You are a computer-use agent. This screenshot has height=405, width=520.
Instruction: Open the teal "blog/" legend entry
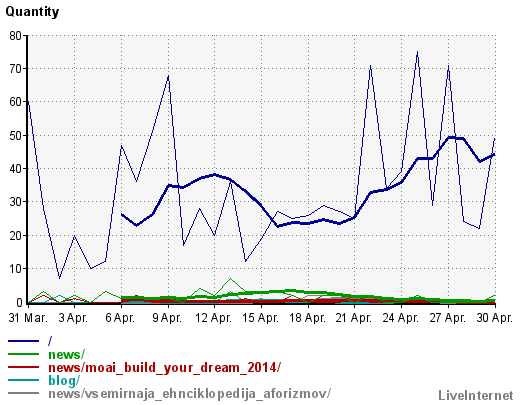pos(64,380)
